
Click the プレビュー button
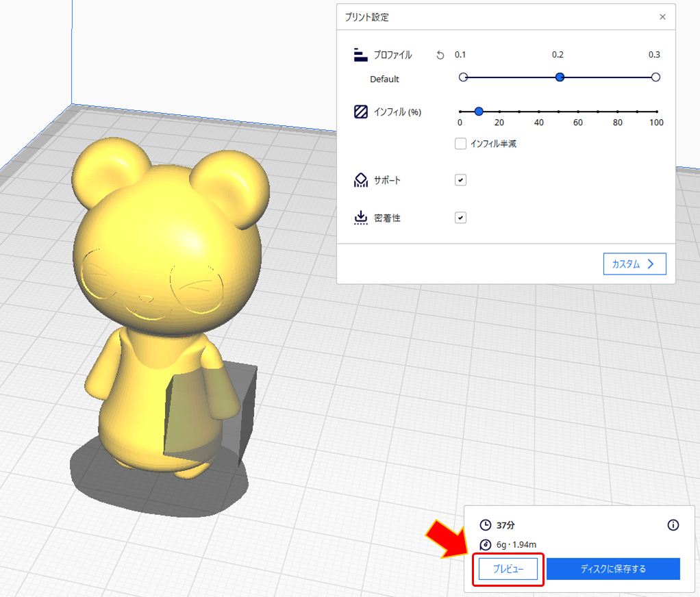click(508, 569)
